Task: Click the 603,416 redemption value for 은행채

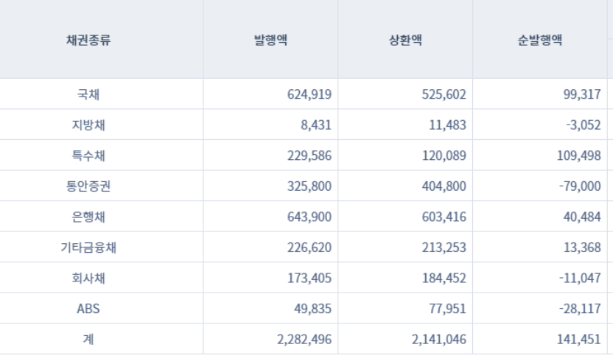Action: click(444, 217)
